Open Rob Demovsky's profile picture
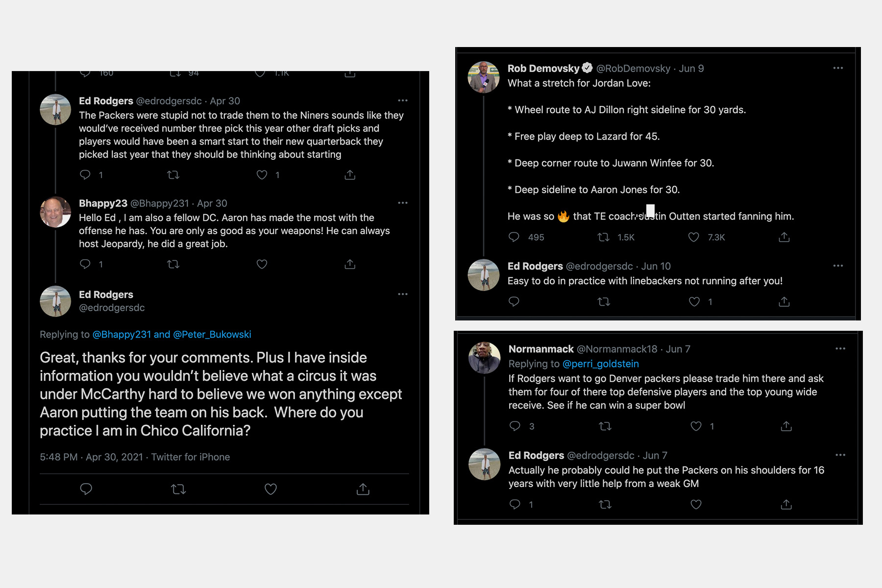The image size is (882, 588). 484,77
